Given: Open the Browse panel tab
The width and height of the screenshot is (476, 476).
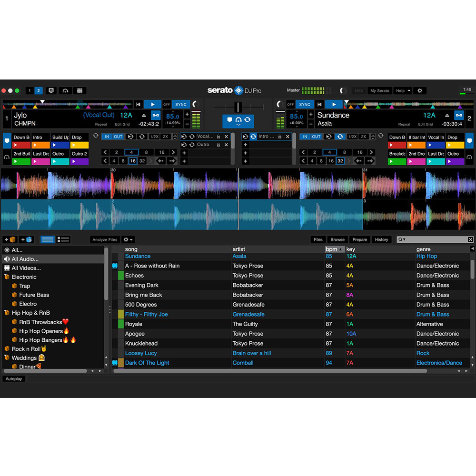Looking at the screenshot, I should tap(337, 239).
